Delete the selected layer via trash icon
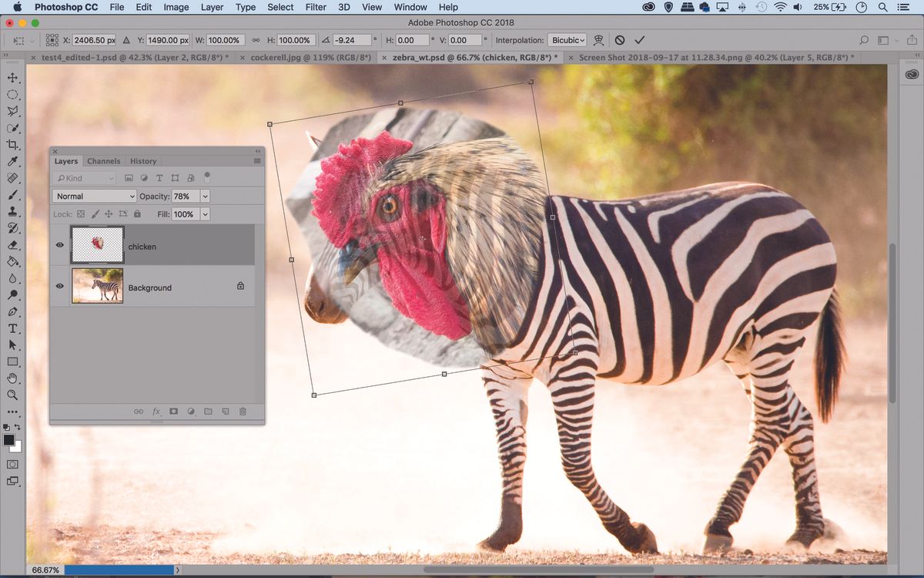 [242, 412]
